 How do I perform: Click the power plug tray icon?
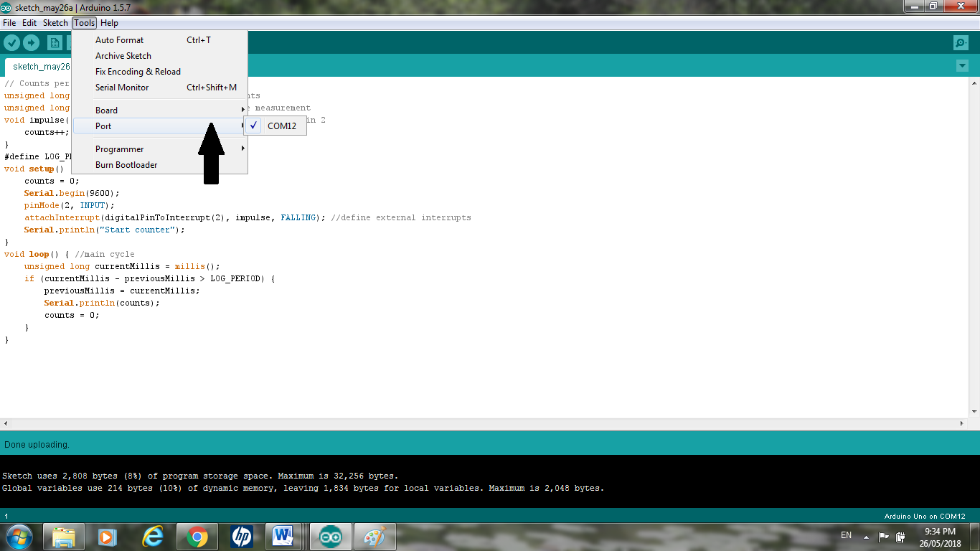pyautogui.click(x=901, y=537)
